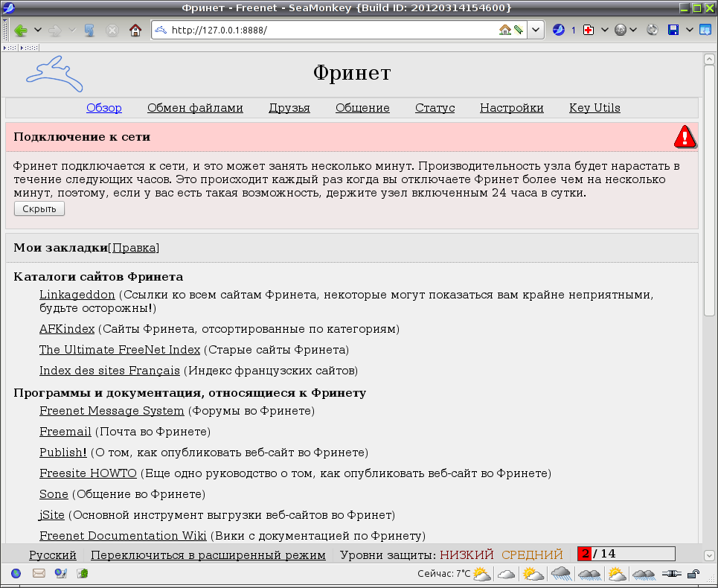Click the floppy disk Save icon
The image size is (718, 588).
[673, 31]
